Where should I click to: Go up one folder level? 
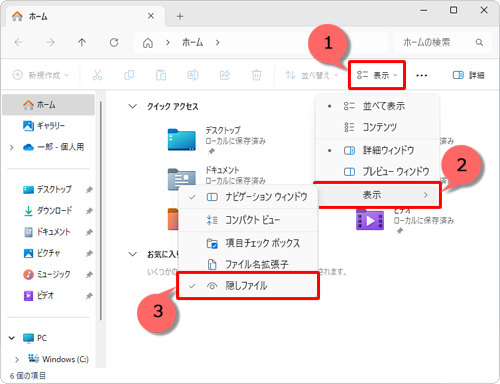point(82,42)
